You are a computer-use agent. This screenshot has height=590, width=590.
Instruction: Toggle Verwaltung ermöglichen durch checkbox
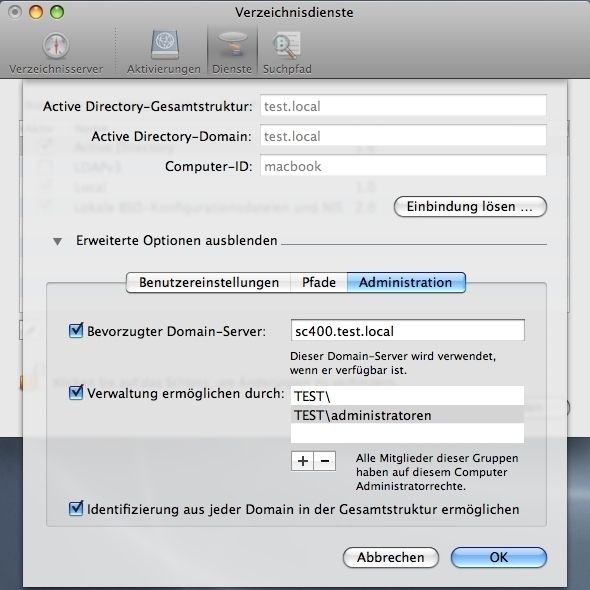click(76, 392)
